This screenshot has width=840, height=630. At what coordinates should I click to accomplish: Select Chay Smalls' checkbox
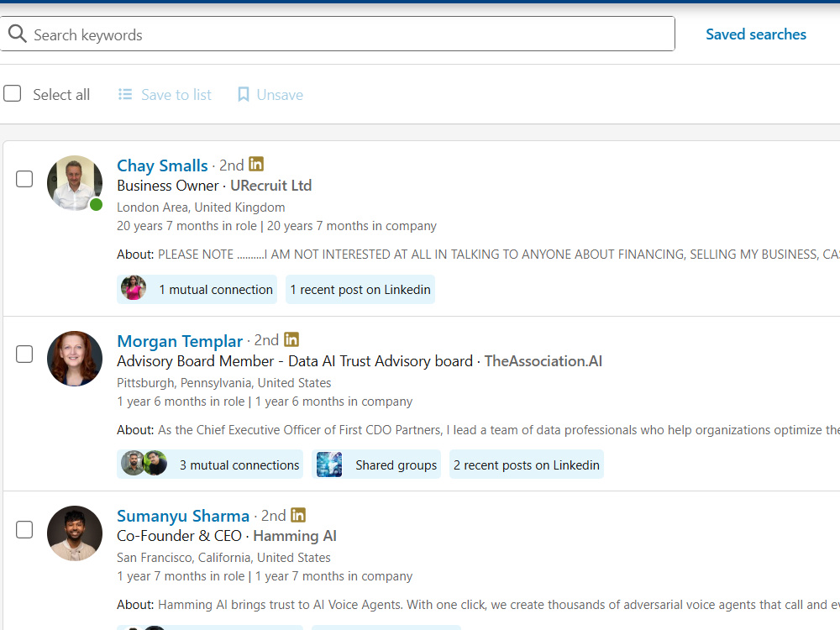[24, 179]
